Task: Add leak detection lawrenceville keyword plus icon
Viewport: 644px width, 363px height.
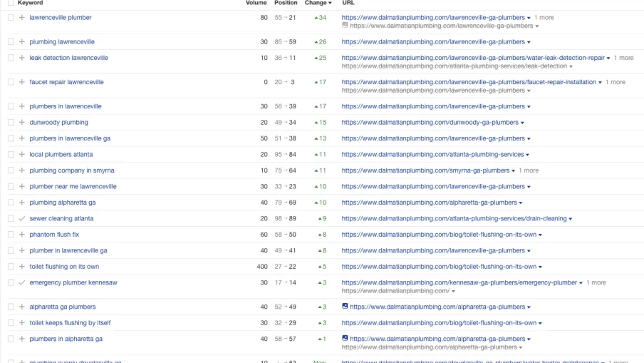Action: coord(22,58)
